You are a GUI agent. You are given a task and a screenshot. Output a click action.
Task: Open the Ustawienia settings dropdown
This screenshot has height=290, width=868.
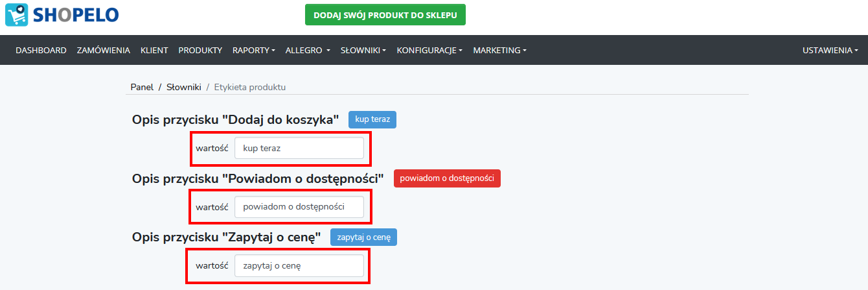(x=830, y=50)
